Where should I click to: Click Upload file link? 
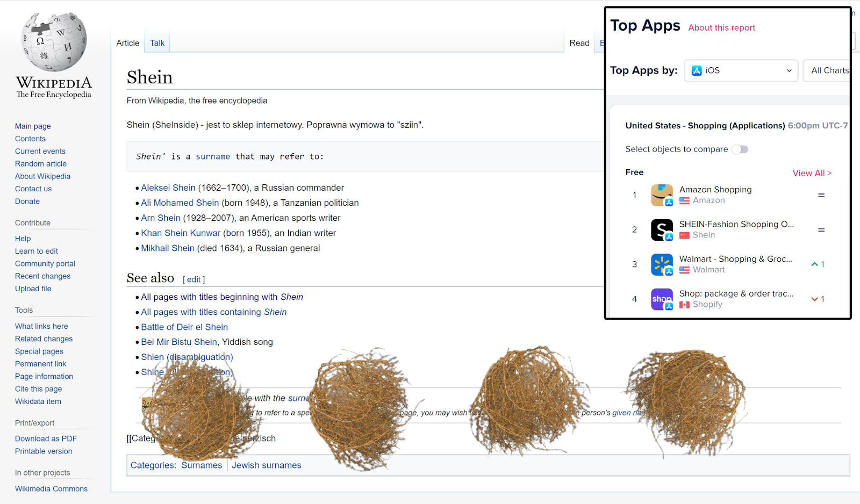click(x=33, y=289)
